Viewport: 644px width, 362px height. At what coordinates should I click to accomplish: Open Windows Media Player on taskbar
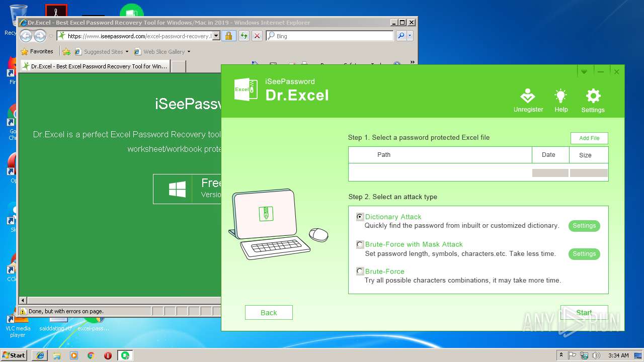tap(74, 355)
